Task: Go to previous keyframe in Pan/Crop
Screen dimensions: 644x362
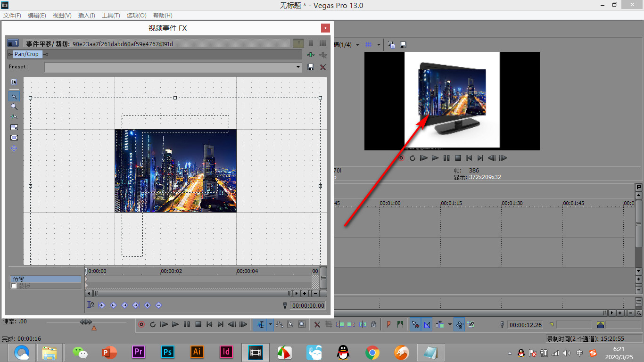Action: click(113, 305)
